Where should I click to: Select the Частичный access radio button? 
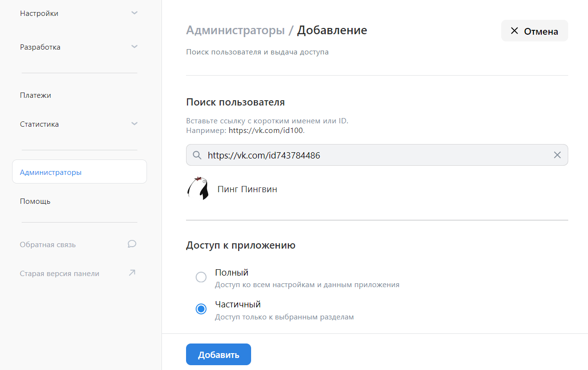click(201, 309)
